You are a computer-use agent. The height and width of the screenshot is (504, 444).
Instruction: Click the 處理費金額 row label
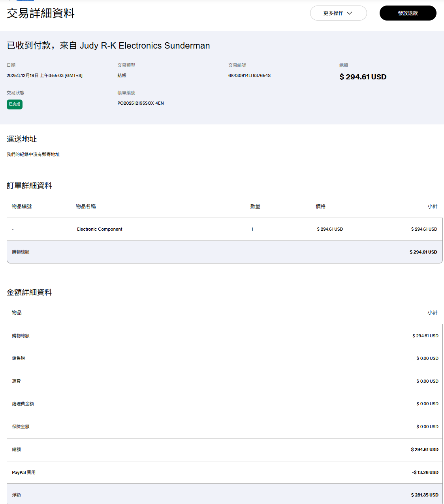23,404
